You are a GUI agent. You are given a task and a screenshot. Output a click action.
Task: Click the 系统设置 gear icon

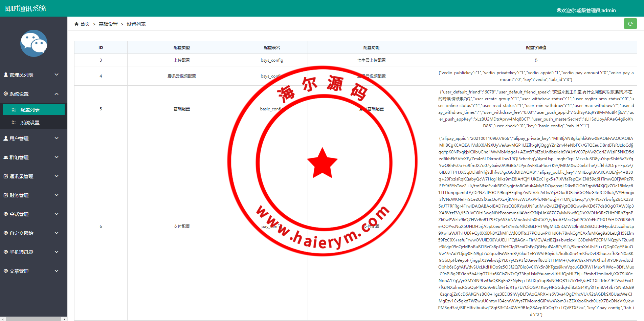pyautogui.click(x=5, y=94)
